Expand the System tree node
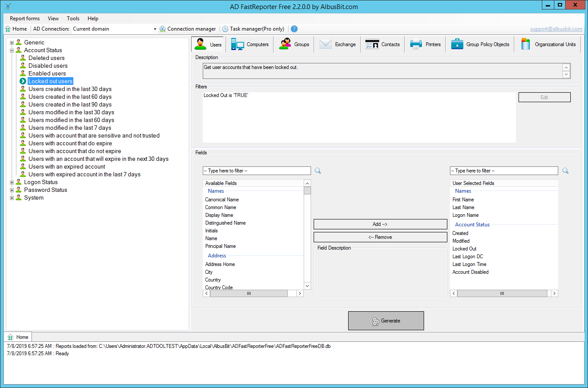 point(12,198)
